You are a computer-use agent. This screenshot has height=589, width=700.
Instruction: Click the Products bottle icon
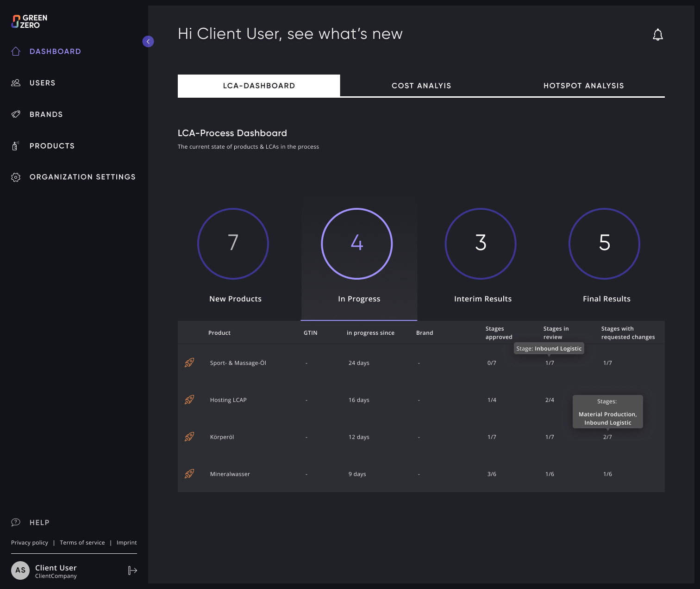15,146
